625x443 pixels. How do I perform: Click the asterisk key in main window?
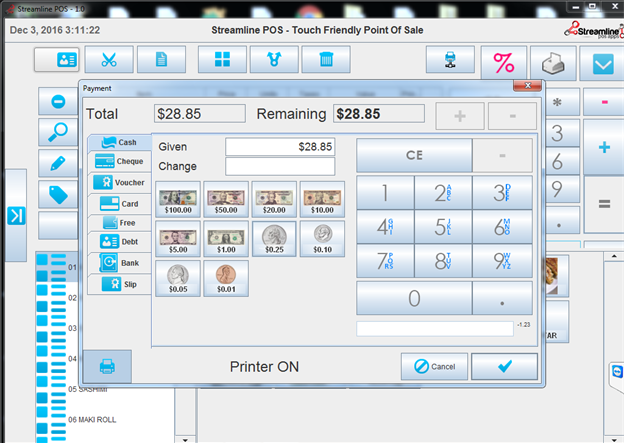tap(557, 102)
